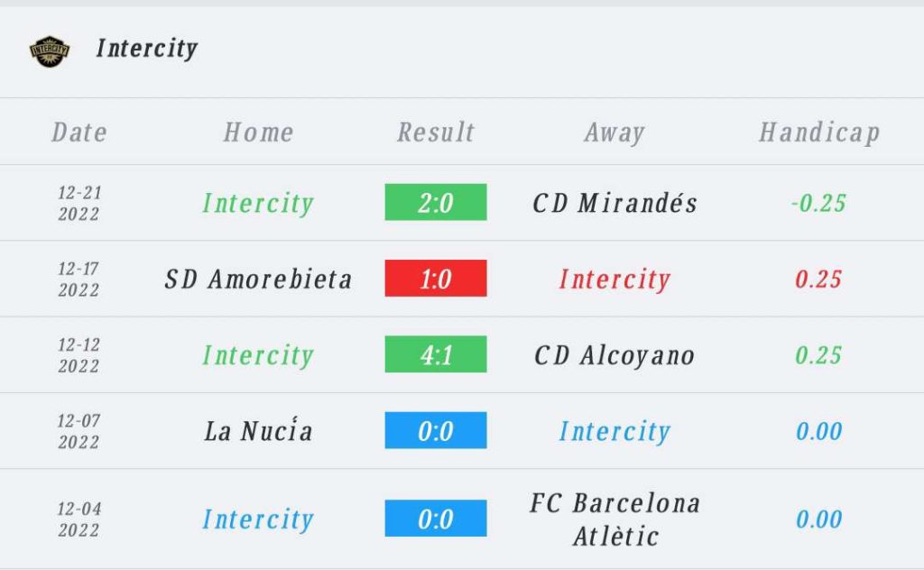Select the 12-21 2022 match date
Screen dimensions: 924x570
pos(79,203)
